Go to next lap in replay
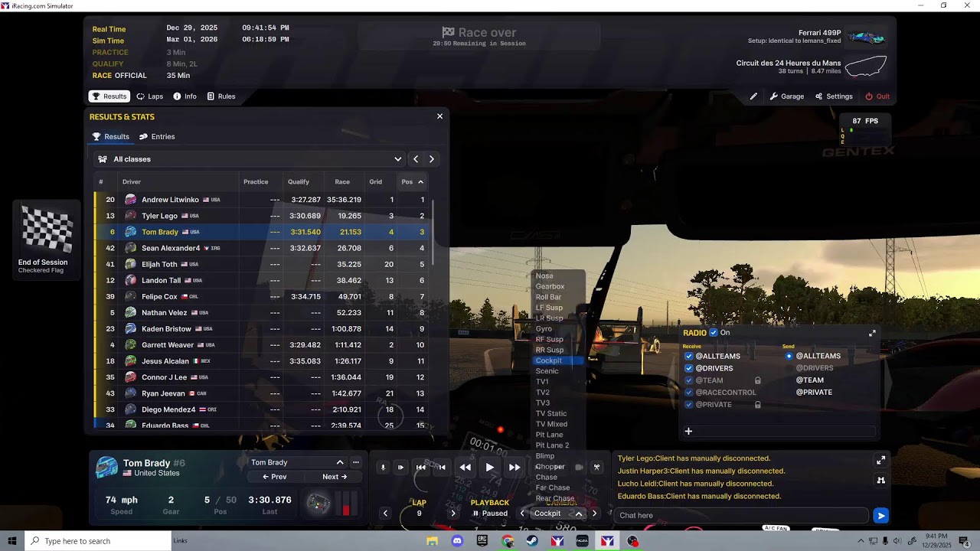 point(452,514)
